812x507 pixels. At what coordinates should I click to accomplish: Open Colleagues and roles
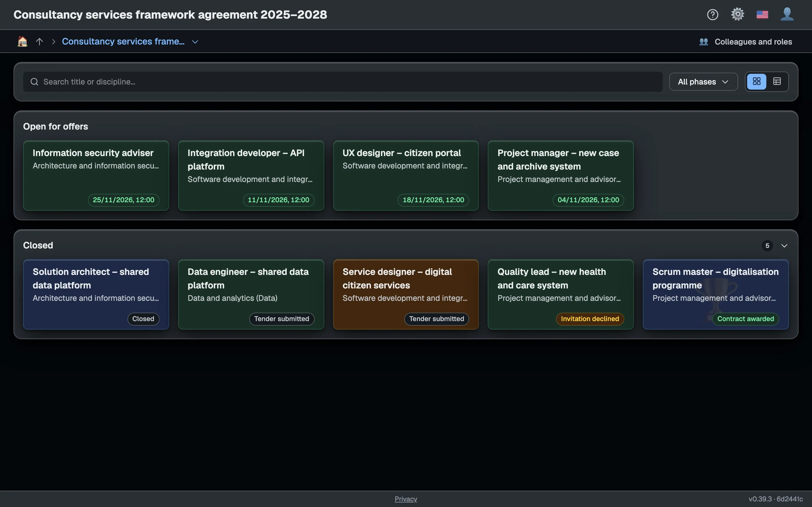click(x=753, y=42)
